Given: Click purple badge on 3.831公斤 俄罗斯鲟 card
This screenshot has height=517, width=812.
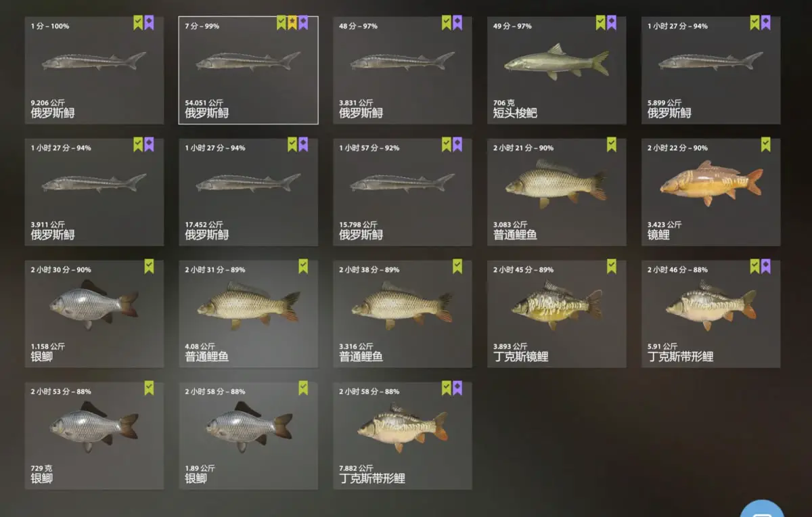Looking at the screenshot, I should (457, 23).
